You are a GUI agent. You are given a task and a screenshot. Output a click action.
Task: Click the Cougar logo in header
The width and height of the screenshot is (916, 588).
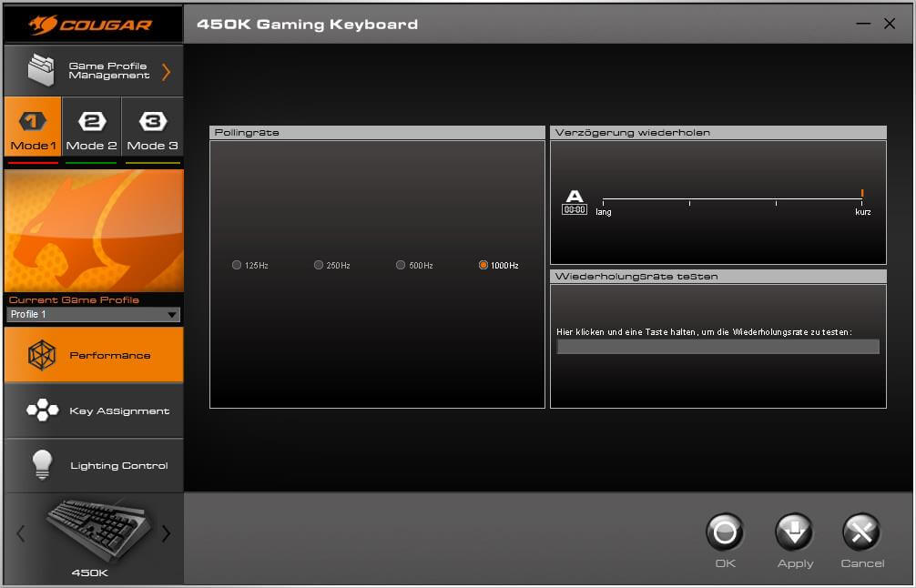point(91,24)
